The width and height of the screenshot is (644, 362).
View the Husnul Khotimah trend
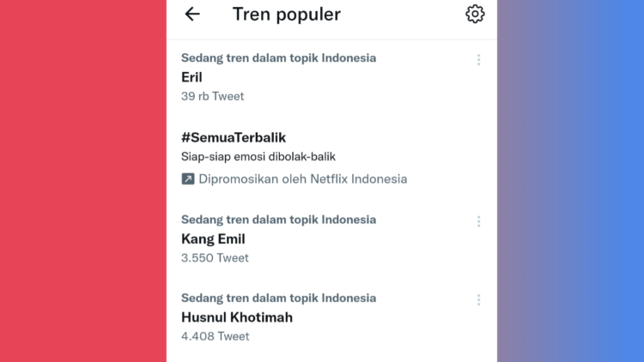237,317
